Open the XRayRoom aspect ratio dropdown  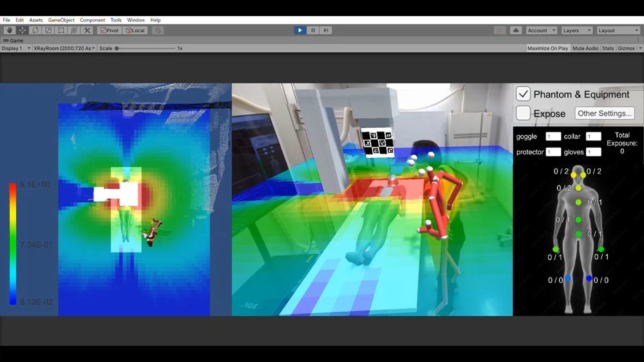(x=64, y=48)
